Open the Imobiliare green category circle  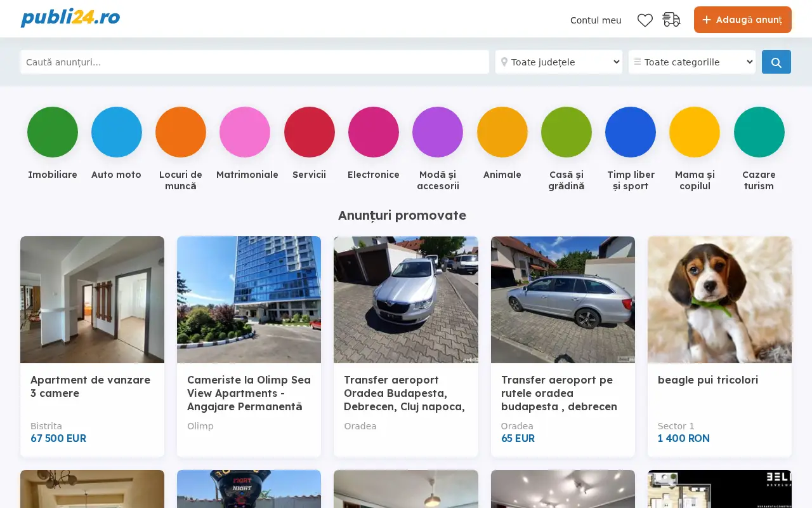[x=53, y=132]
